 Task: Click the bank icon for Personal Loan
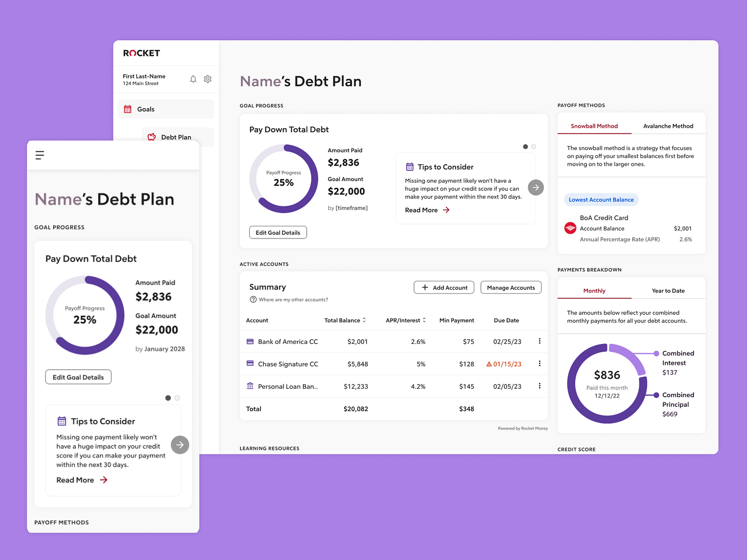[250, 385]
